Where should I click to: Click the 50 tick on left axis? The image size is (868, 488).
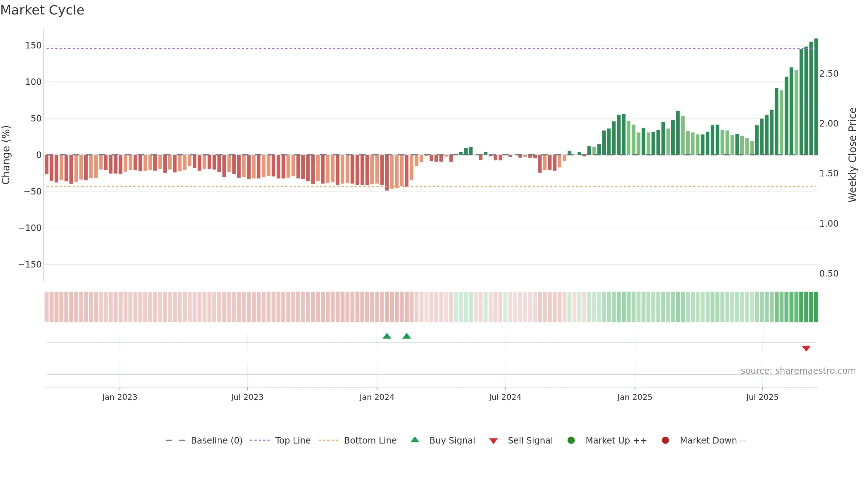pos(36,118)
